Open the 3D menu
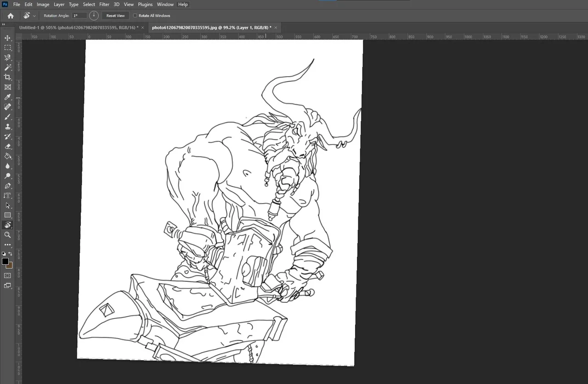This screenshot has height=384, width=588. 117,4
